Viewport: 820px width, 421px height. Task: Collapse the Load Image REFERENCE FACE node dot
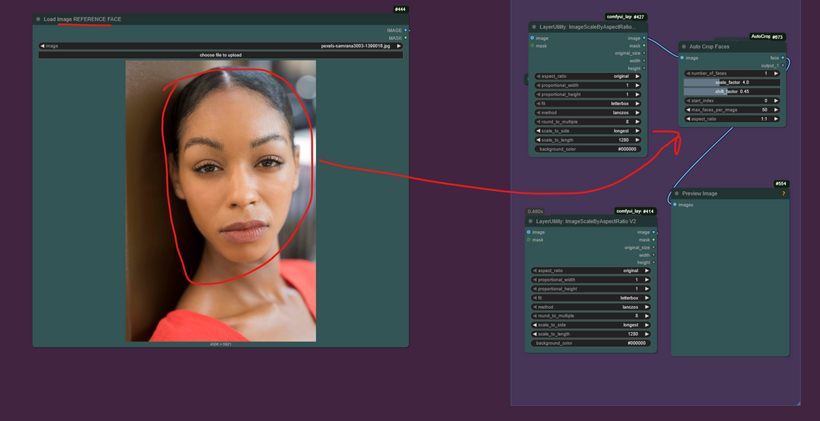point(38,19)
